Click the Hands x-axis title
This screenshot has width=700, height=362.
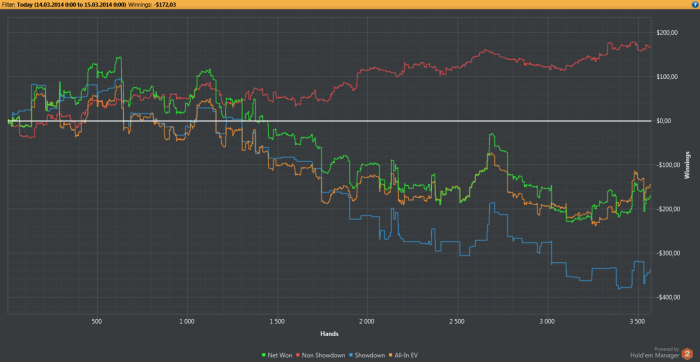click(x=329, y=333)
